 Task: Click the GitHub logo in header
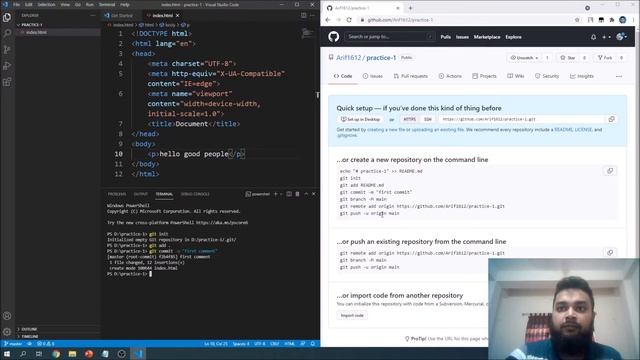pyautogui.click(x=333, y=37)
